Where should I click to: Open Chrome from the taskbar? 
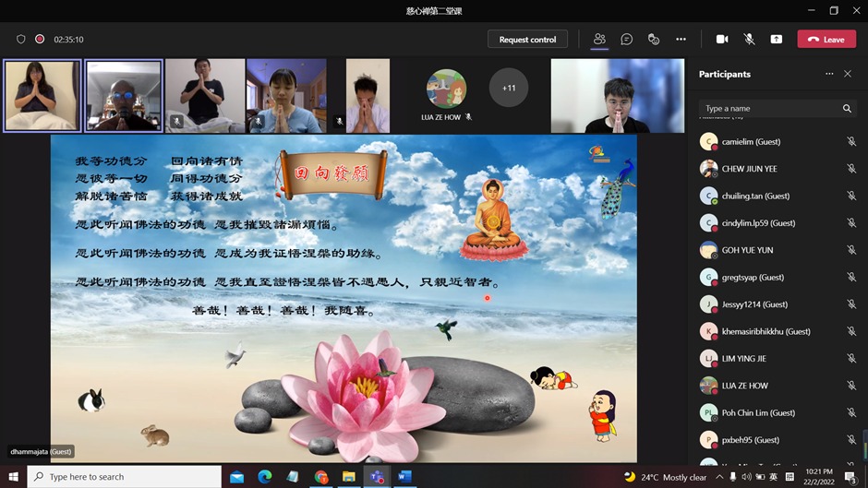[320, 476]
